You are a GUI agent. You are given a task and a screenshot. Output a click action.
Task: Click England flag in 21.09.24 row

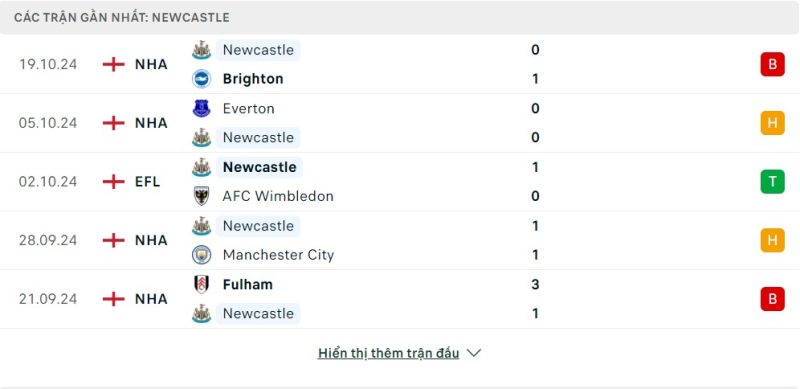point(114,299)
